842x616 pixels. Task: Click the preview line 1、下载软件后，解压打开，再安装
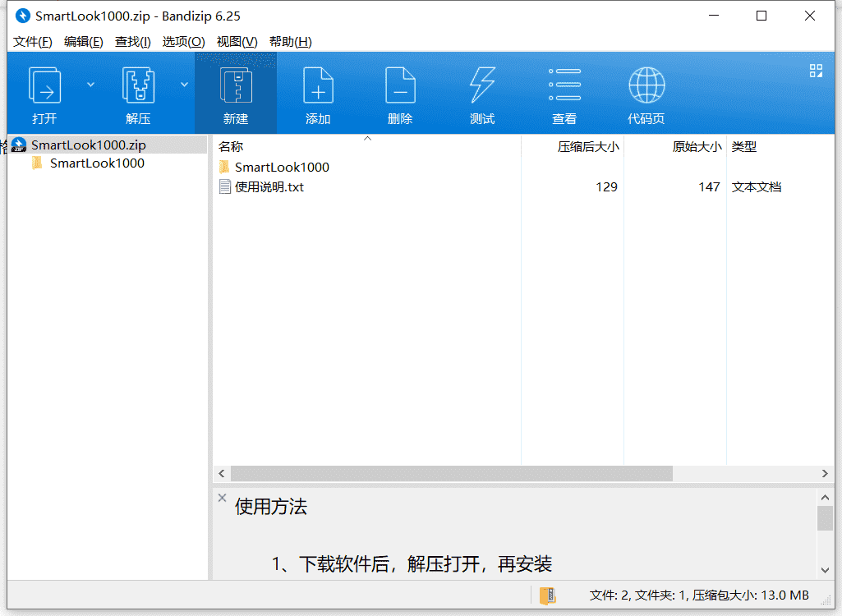(412, 564)
